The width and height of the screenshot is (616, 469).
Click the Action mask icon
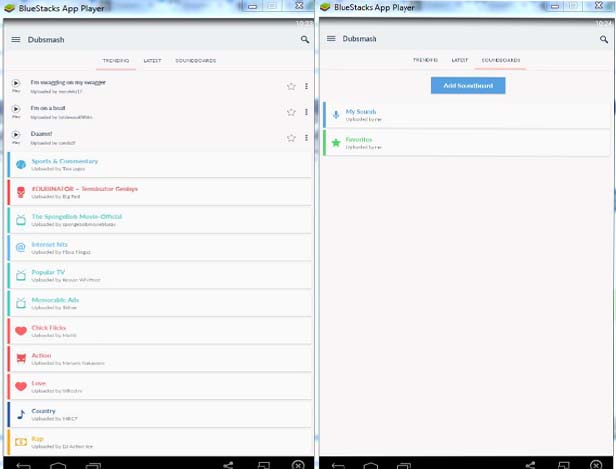[21, 359]
